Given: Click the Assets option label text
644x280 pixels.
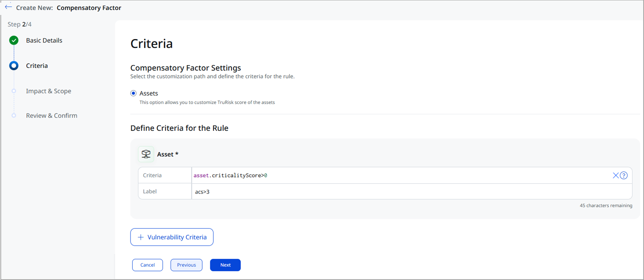Looking at the screenshot, I should (x=148, y=93).
